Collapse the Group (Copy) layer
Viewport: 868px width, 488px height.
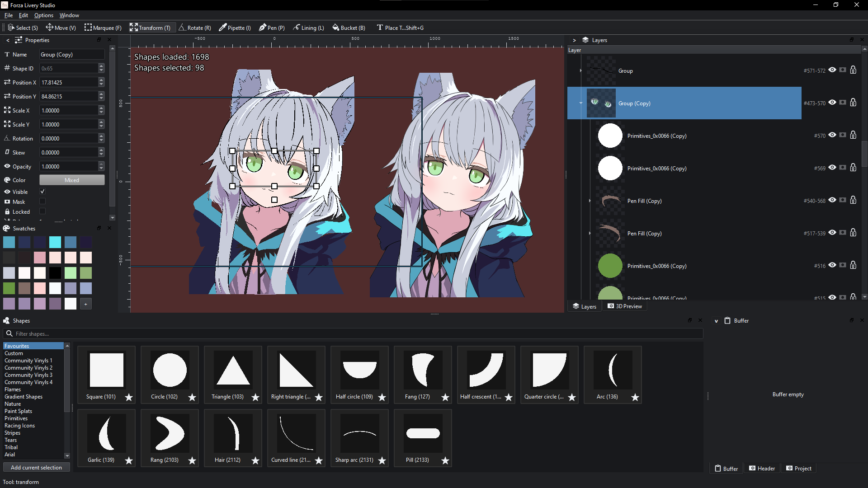coord(581,103)
